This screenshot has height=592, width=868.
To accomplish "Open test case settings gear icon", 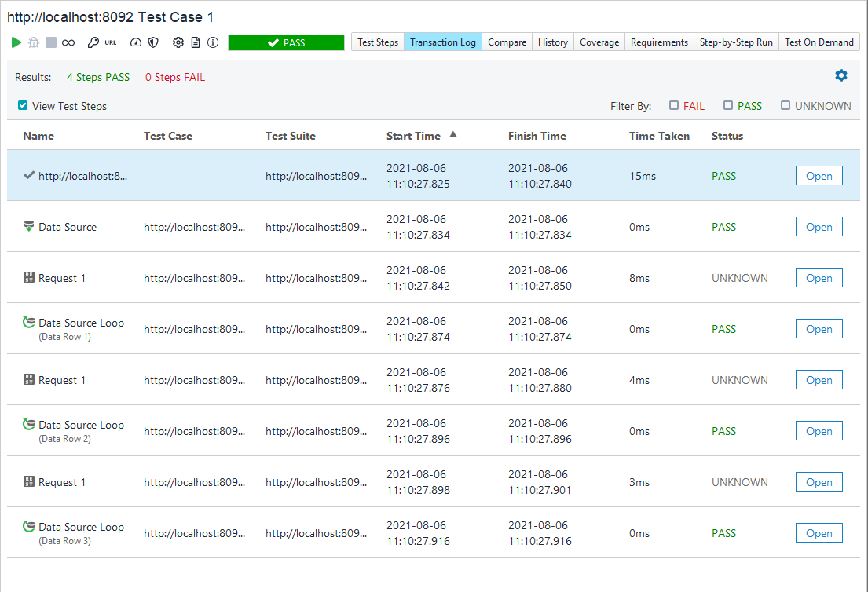I will click(179, 42).
